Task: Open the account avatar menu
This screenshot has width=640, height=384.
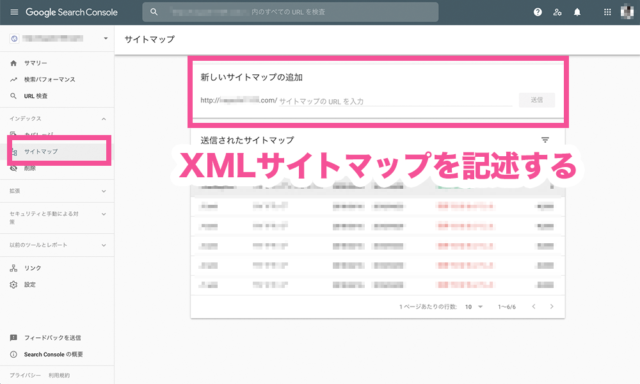Action: pos(627,12)
